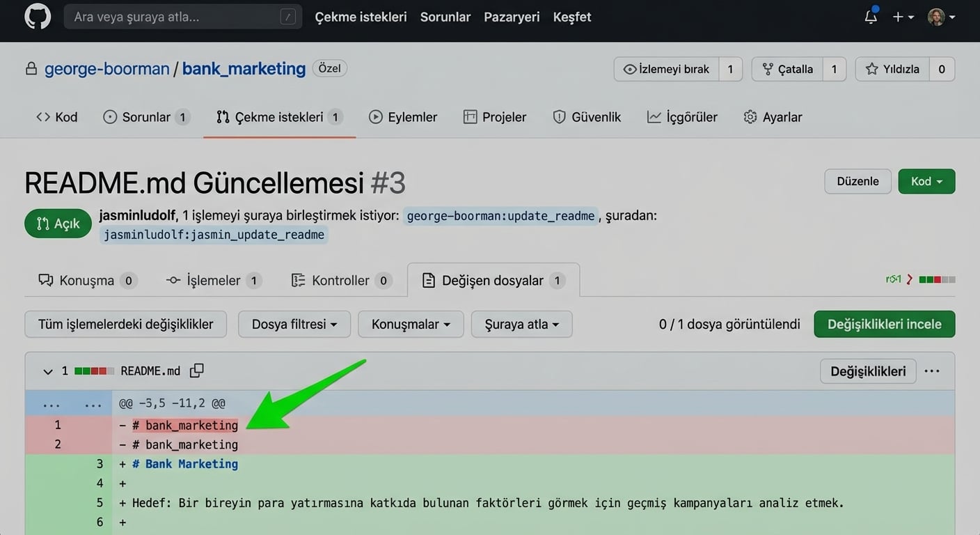Collapse the README.md diff with its chevron
The image size is (980, 535).
pos(47,371)
